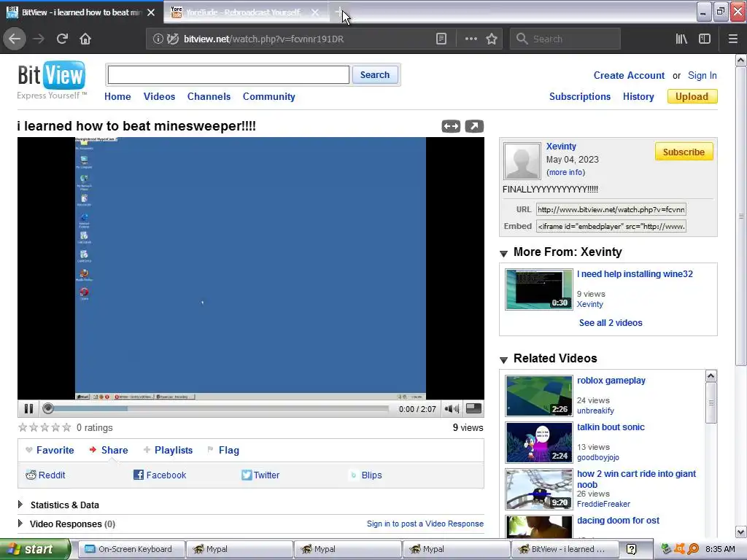Image resolution: width=747 pixels, height=560 pixels.
Task: Share the video on Twitter
Action: [x=260, y=475]
